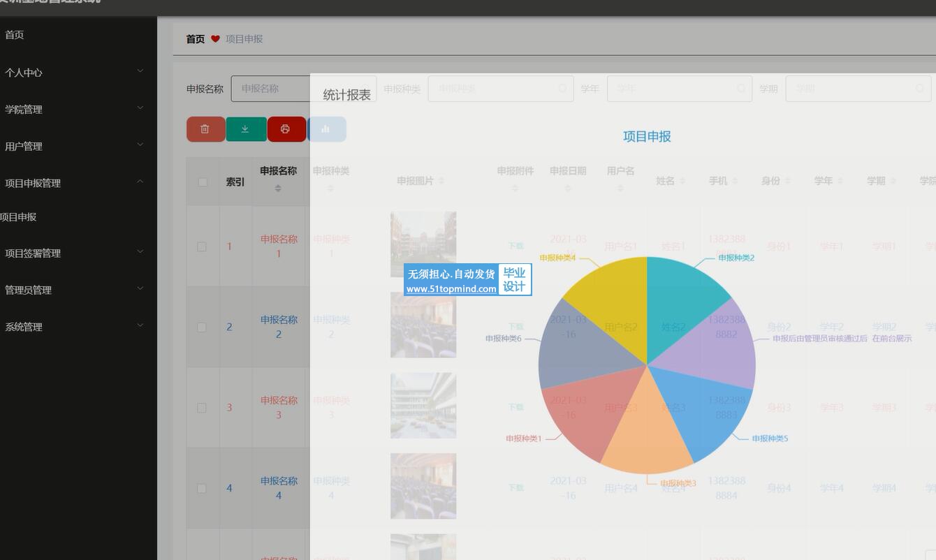The width and height of the screenshot is (936, 560).
Task: Collapse the 项目申报管理 chevron in sidebar
Action: (x=140, y=182)
